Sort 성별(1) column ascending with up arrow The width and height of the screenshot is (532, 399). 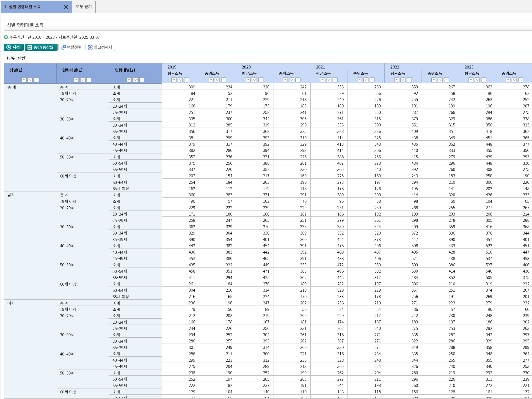[24, 80]
